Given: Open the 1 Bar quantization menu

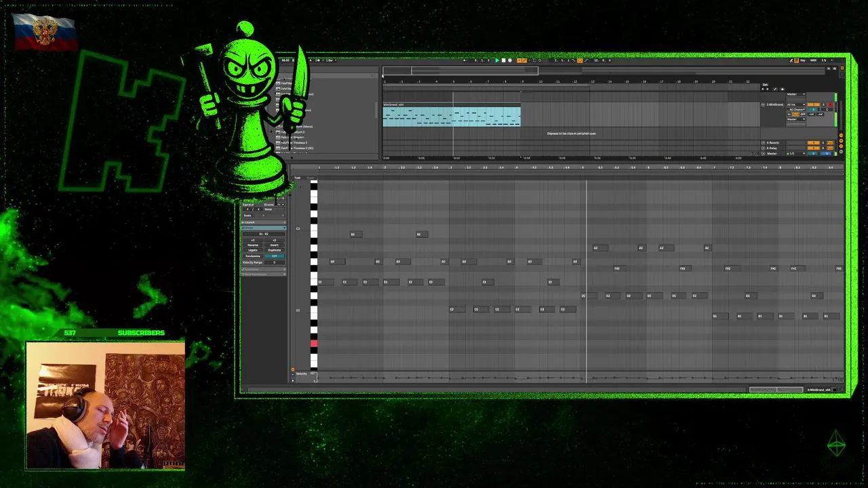Looking at the screenshot, I should tap(332, 60).
